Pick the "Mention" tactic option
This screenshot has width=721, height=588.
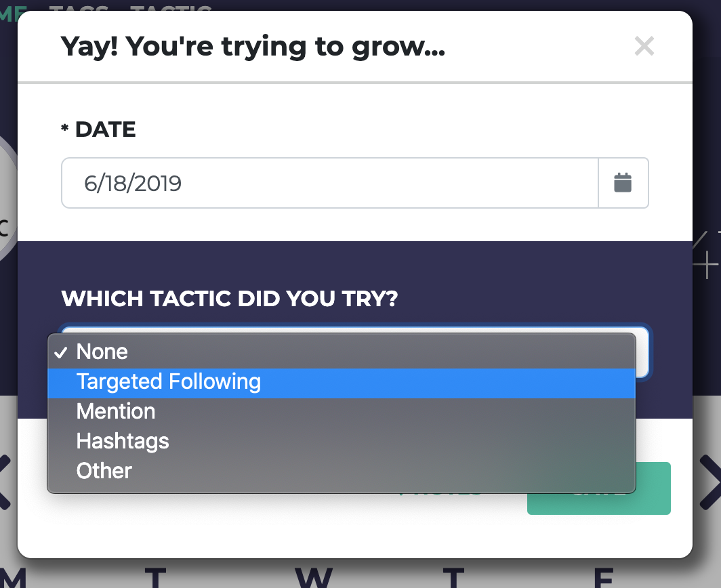coord(116,412)
